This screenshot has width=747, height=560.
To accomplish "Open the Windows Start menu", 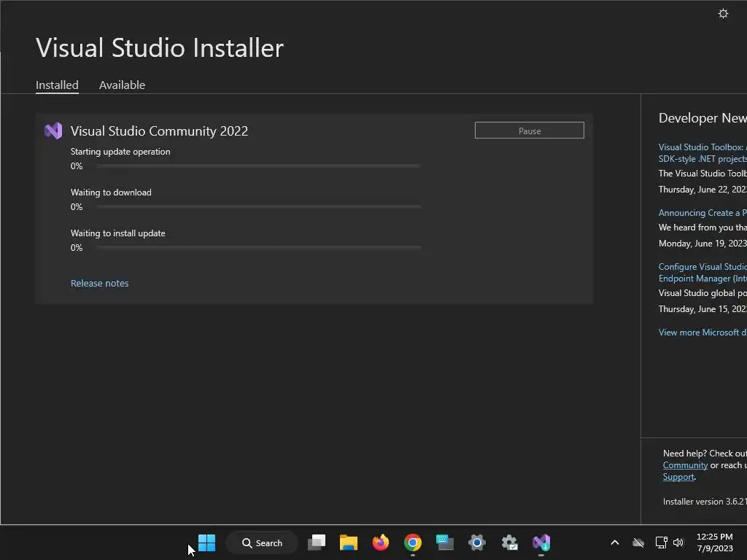I will [x=206, y=542].
